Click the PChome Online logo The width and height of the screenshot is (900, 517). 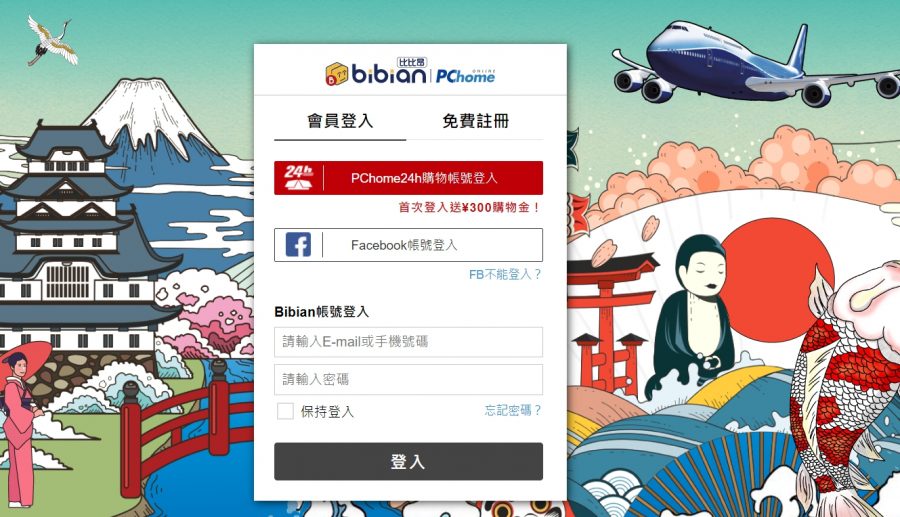click(x=465, y=76)
